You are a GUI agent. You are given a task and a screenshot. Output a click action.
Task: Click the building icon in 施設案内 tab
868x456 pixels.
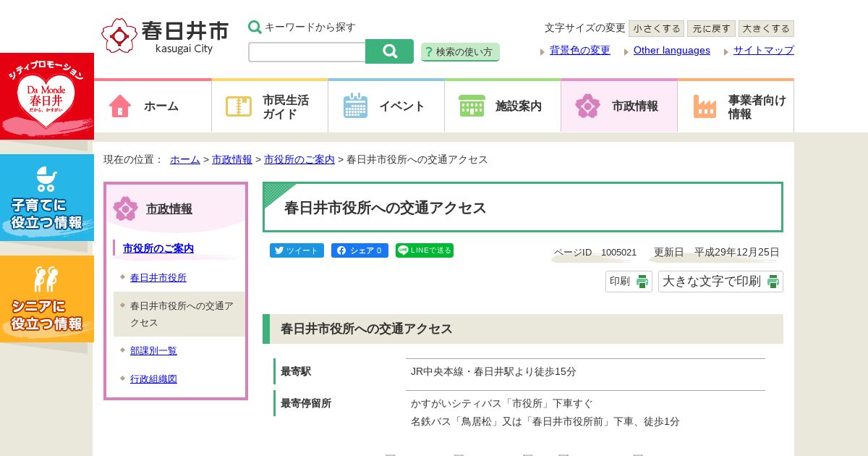pyautogui.click(x=472, y=106)
